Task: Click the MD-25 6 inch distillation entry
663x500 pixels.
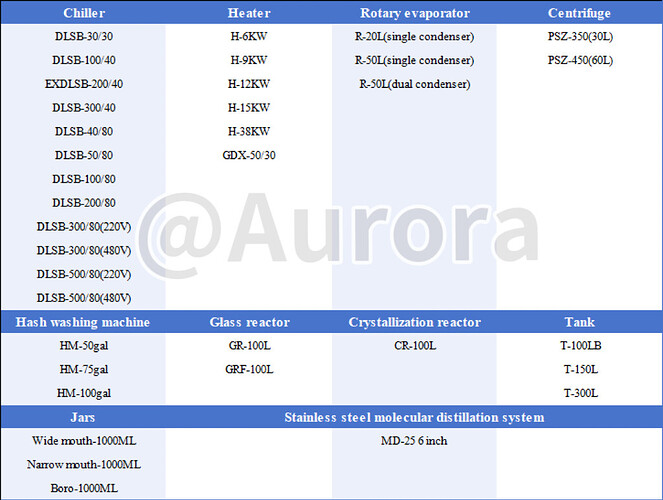Action: [415, 440]
